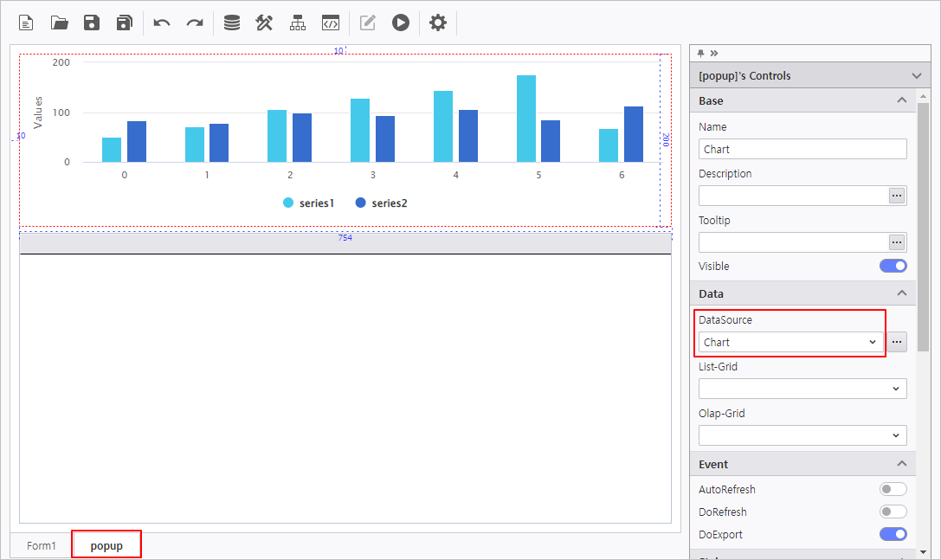
Task: Click the ellipsis button beside DataSource
Action: (x=898, y=342)
